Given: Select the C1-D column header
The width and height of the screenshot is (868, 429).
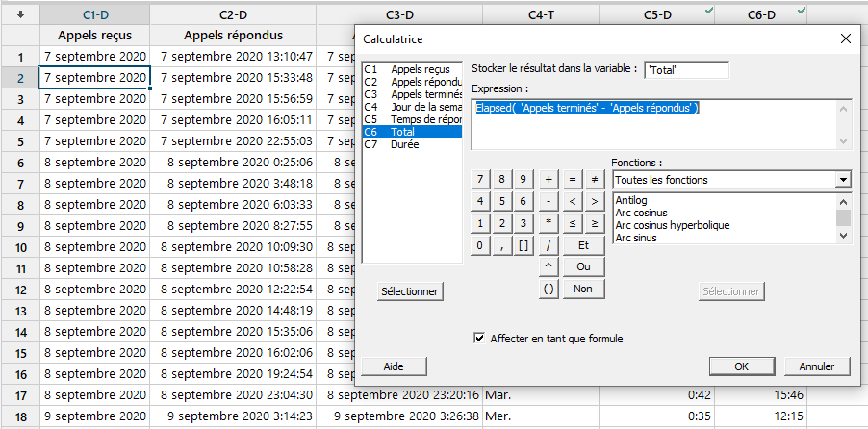Looking at the screenshot, I should tap(94, 15).
